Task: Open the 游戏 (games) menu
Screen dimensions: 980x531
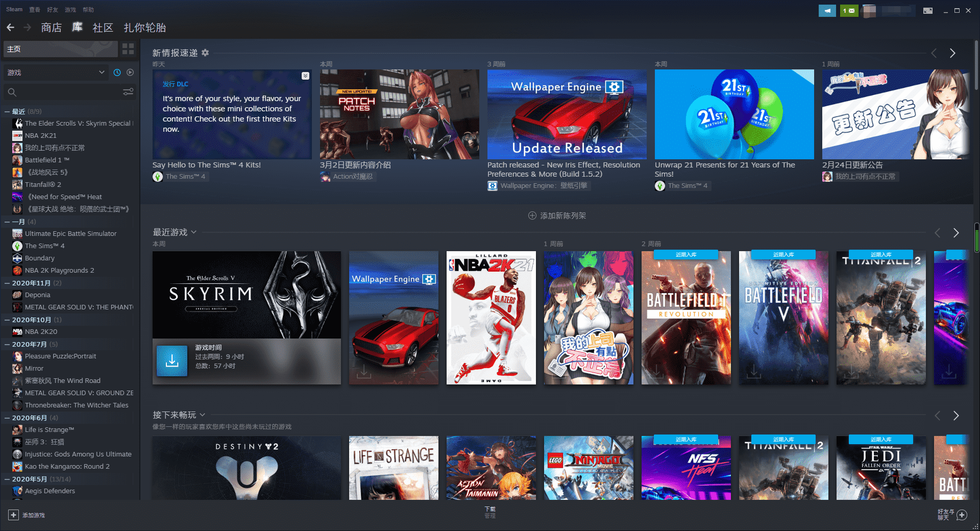Action: click(70, 10)
